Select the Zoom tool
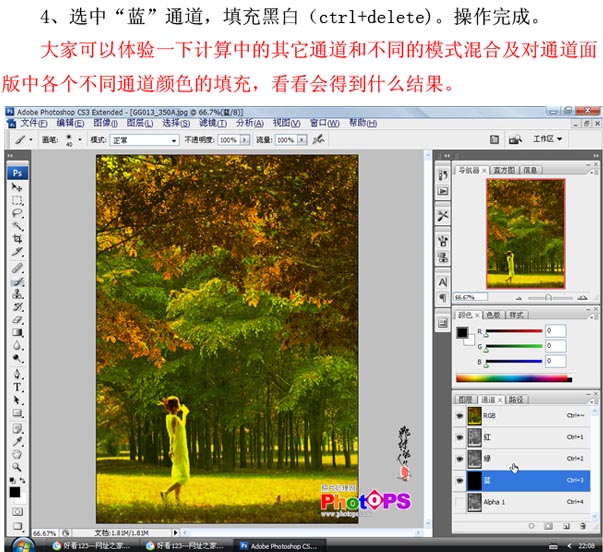Screen dimensions: 603x552 (17, 467)
